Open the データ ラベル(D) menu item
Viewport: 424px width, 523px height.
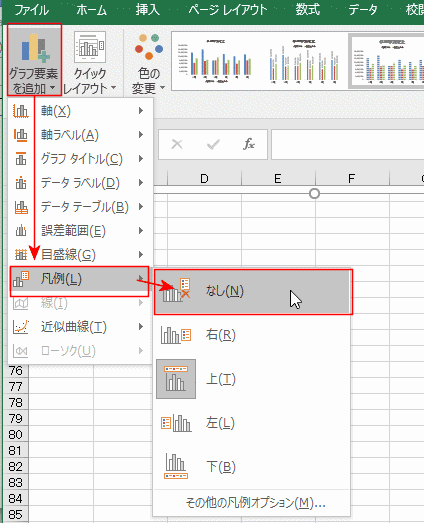(x=79, y=183)
